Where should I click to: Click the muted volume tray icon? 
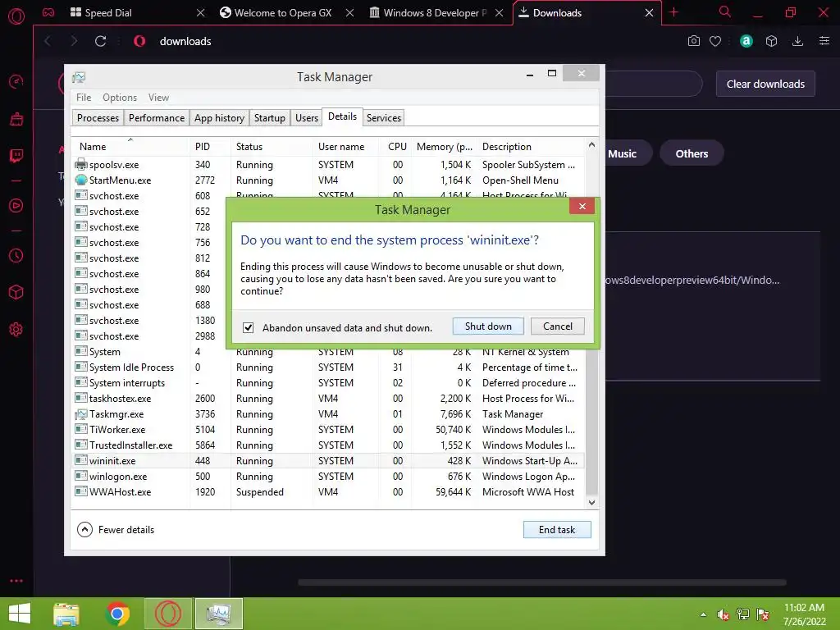[x=723, y=614]
